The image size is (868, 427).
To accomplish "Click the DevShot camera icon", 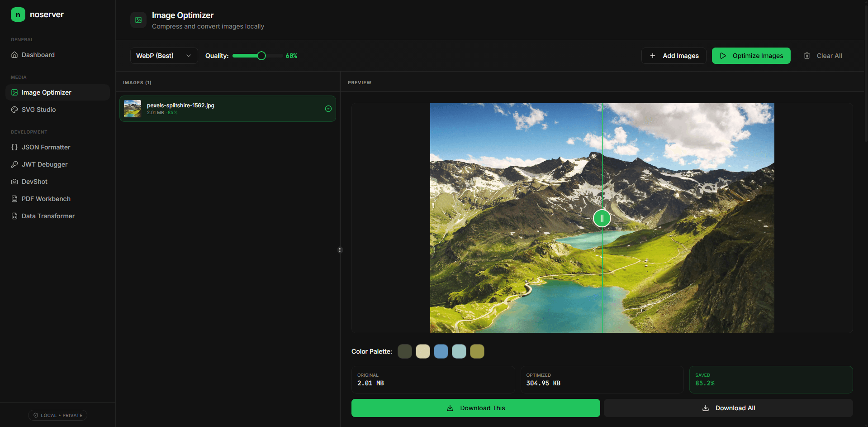I will 14,182.
